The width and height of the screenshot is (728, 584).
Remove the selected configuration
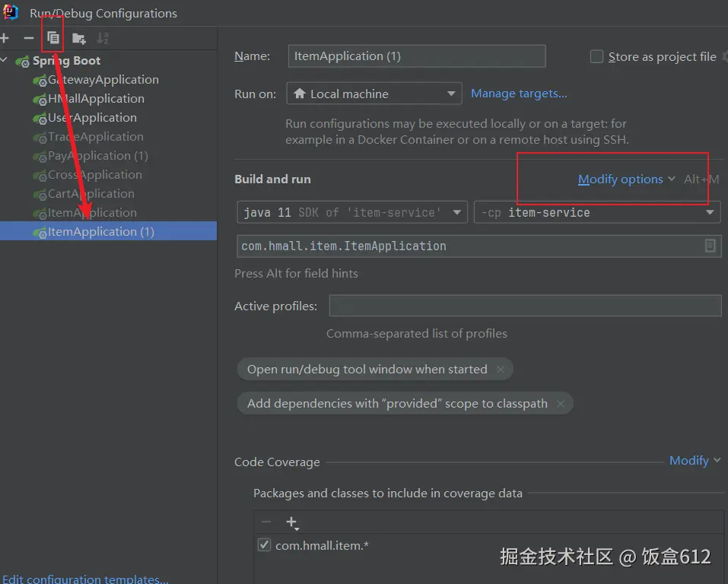[29, 38]
